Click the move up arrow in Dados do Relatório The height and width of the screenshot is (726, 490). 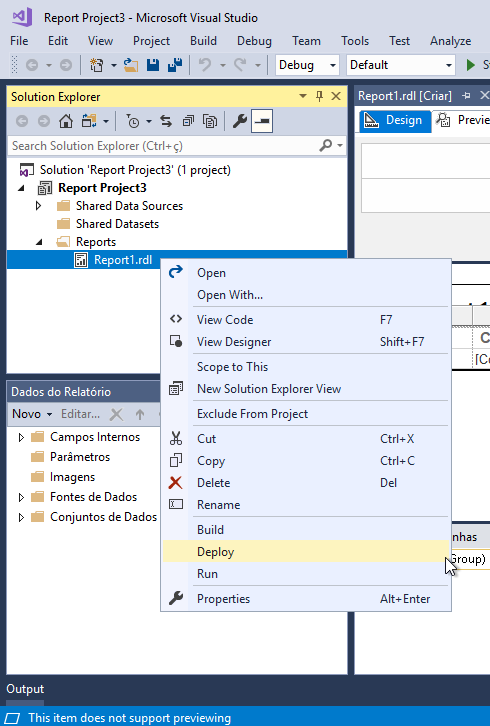point(140,414)
